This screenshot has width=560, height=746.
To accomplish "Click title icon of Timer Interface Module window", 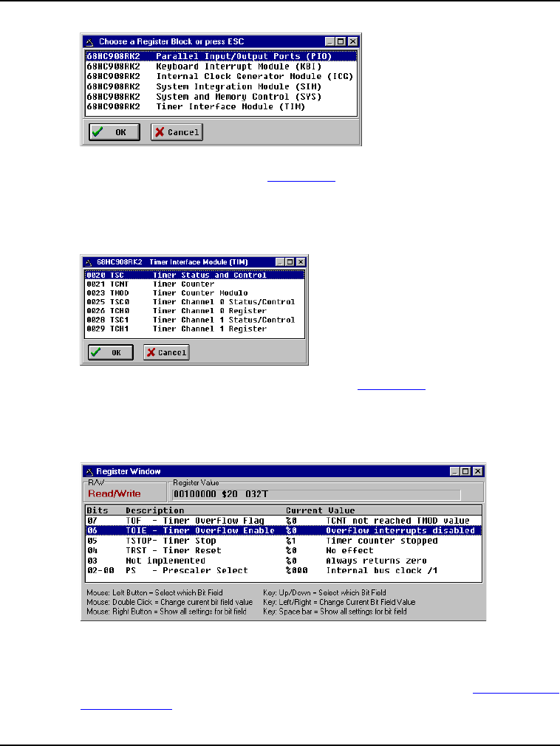I will pos(89,262).
